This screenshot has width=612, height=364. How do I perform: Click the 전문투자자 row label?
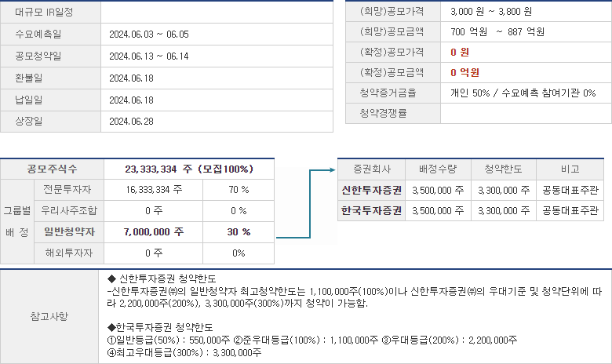pyautogui.click(x=67, y=190)
